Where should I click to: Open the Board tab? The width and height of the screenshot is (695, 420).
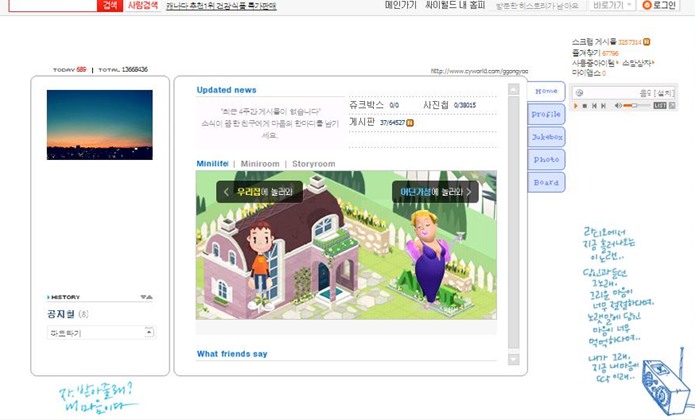click(546, 183)
